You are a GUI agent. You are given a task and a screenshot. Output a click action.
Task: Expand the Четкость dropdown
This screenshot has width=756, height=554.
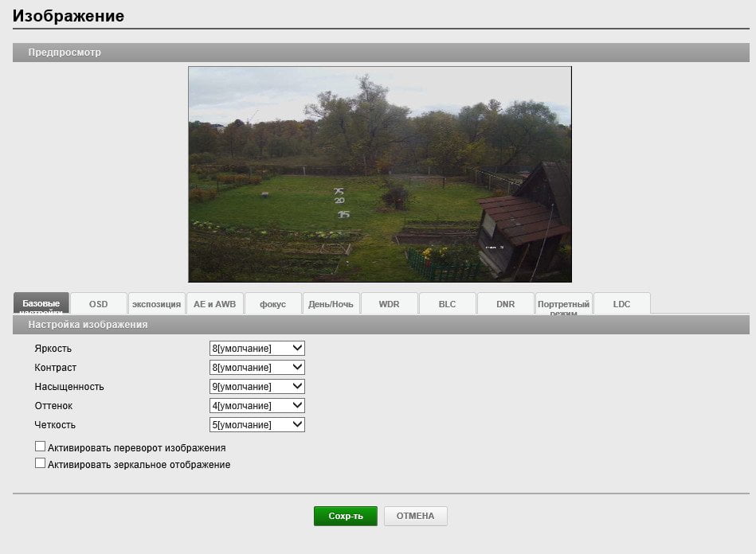point(257,425)
